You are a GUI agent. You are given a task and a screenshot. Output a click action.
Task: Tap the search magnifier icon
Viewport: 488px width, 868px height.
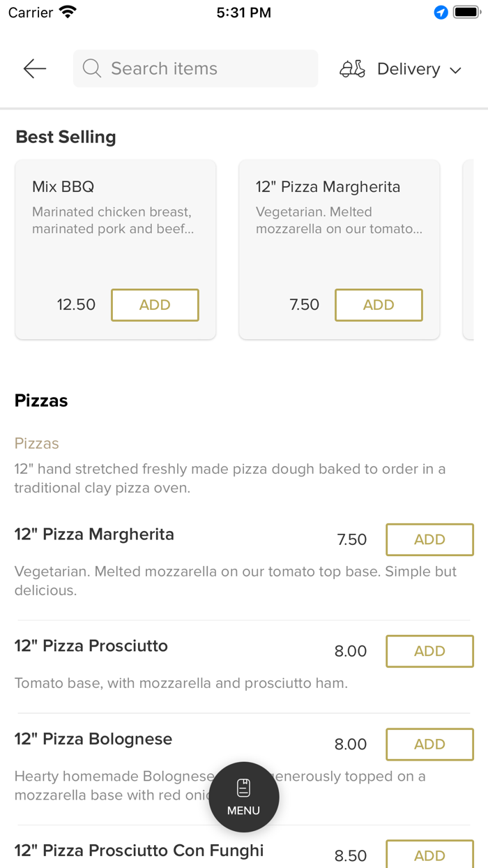[x=91, y=68]
